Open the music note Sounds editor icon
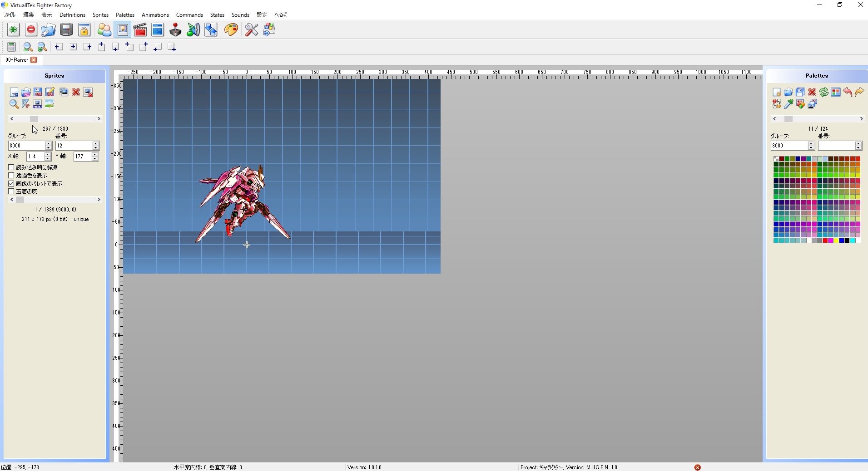This screenshot has height=471, width=868. 193,30
